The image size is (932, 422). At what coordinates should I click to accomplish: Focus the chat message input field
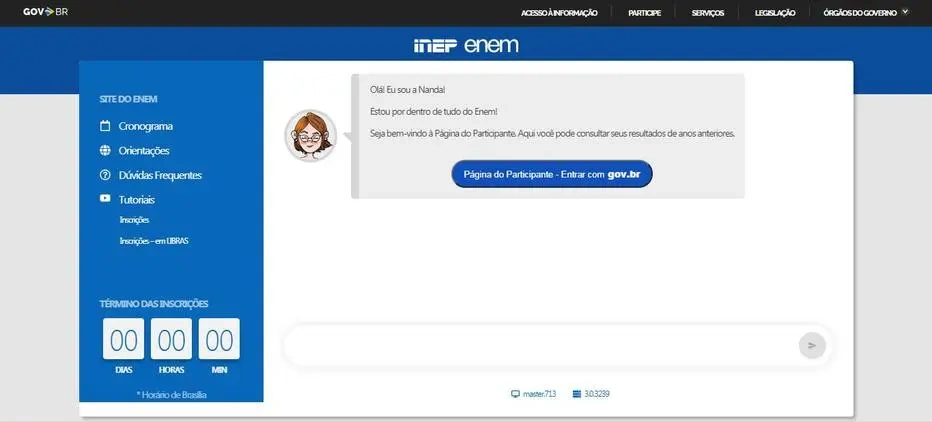541,345
